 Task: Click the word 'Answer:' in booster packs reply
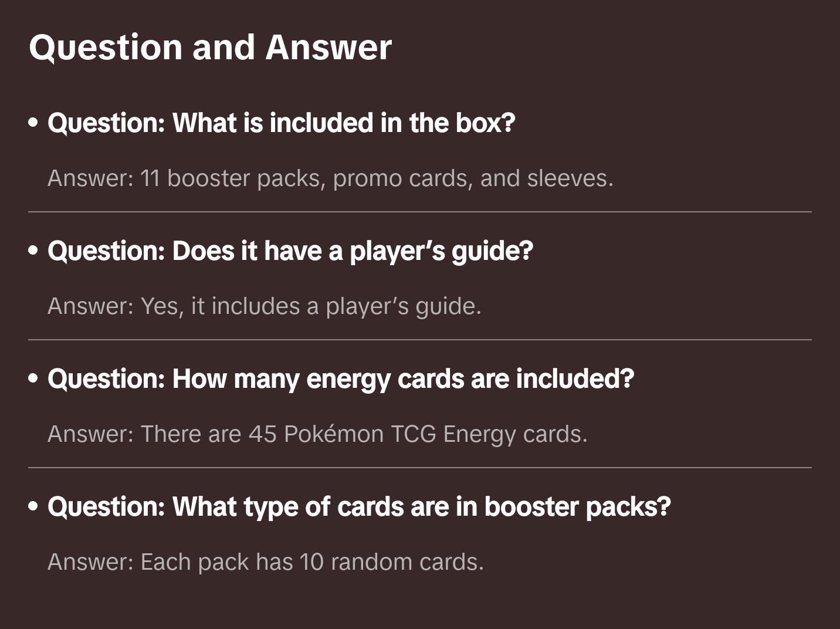pos(91,562)
